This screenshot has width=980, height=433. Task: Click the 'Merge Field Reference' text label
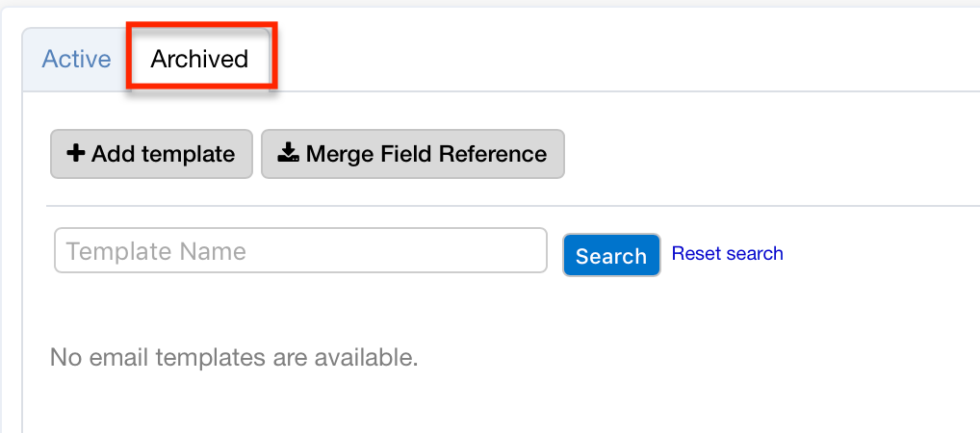(426, 154)
